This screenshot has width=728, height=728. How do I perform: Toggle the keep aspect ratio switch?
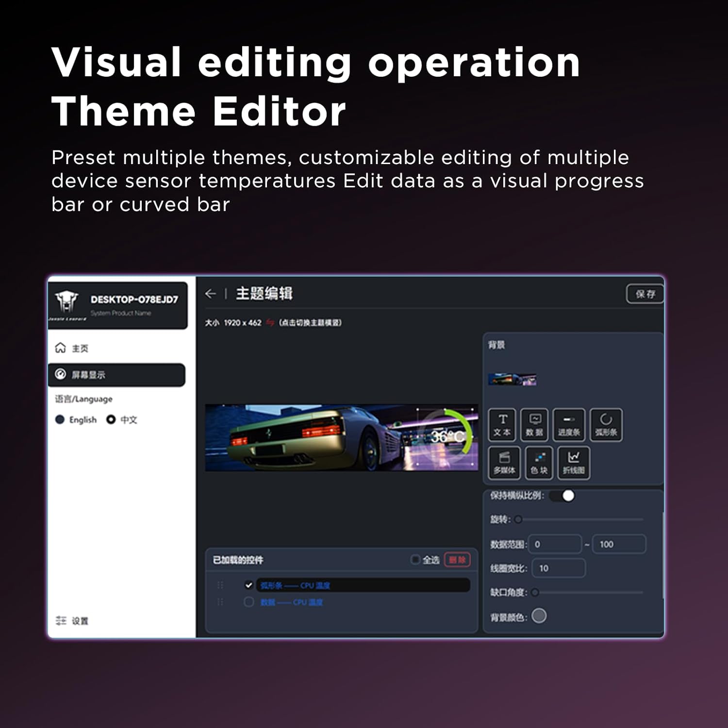pyautogui.click(x=563, y=496)
